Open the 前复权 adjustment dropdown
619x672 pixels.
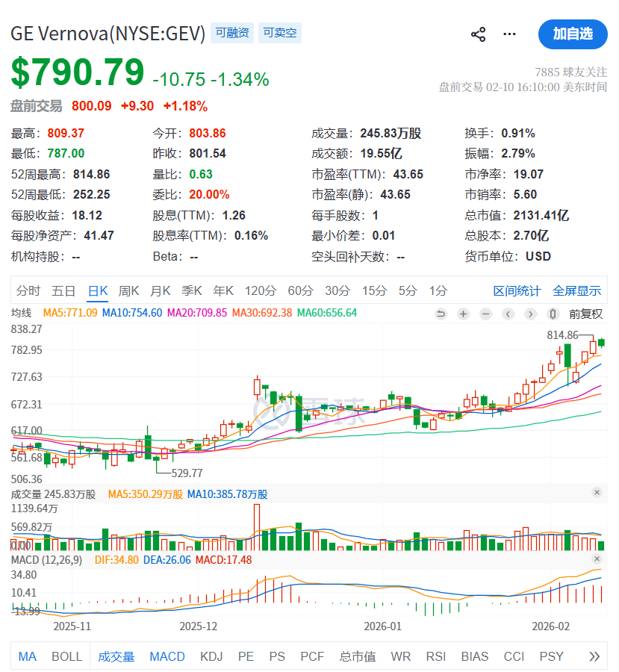pos(585,314)
